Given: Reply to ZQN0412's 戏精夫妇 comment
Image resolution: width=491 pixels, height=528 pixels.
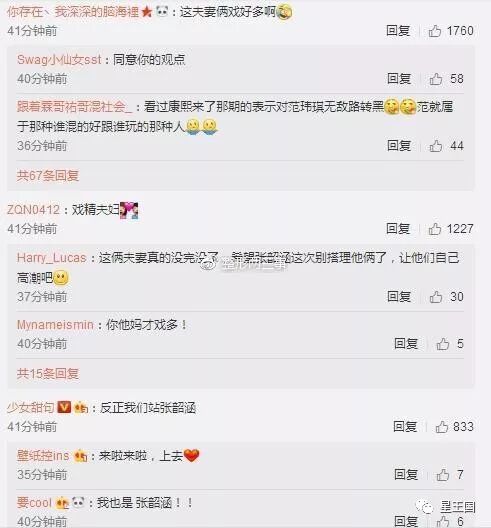Looking at the screenshot, I should 398,229.
